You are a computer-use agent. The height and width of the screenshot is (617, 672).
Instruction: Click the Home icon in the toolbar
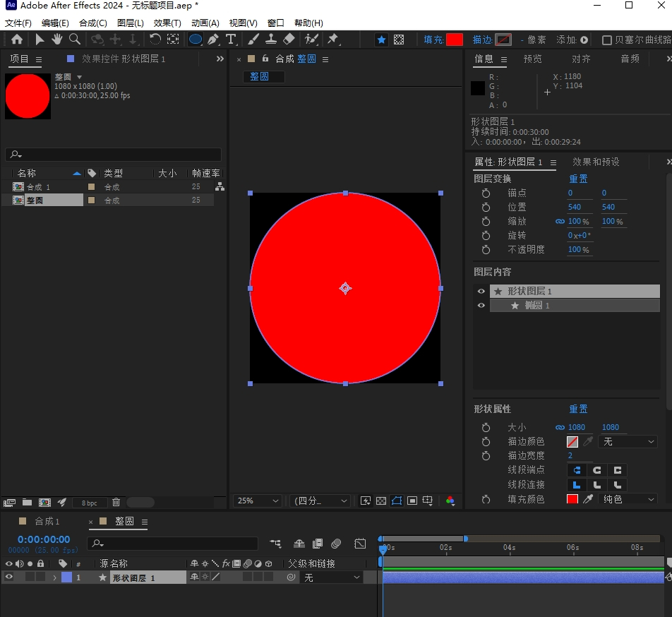tap(17, 40)
